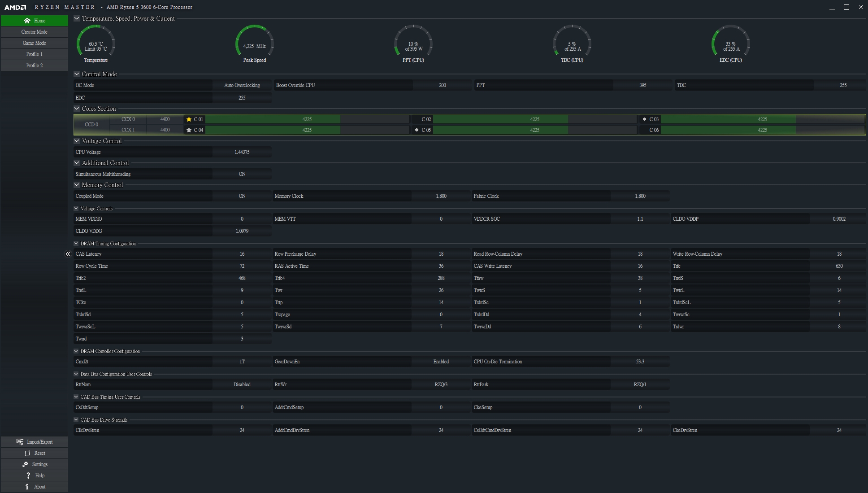This screenshot has height=493, width=868.
Task: Click Simultaneous Multithreading ON value
Action: [242, 174]
